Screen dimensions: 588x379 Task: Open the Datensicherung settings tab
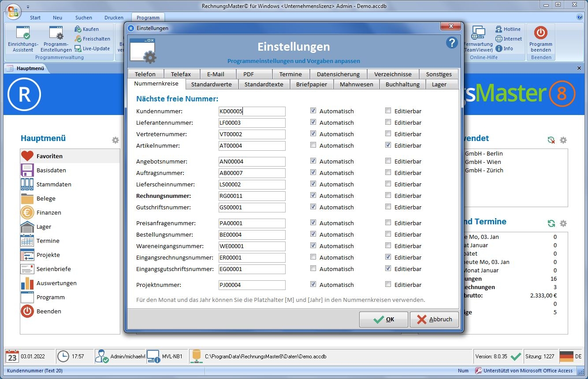point(338,74)
